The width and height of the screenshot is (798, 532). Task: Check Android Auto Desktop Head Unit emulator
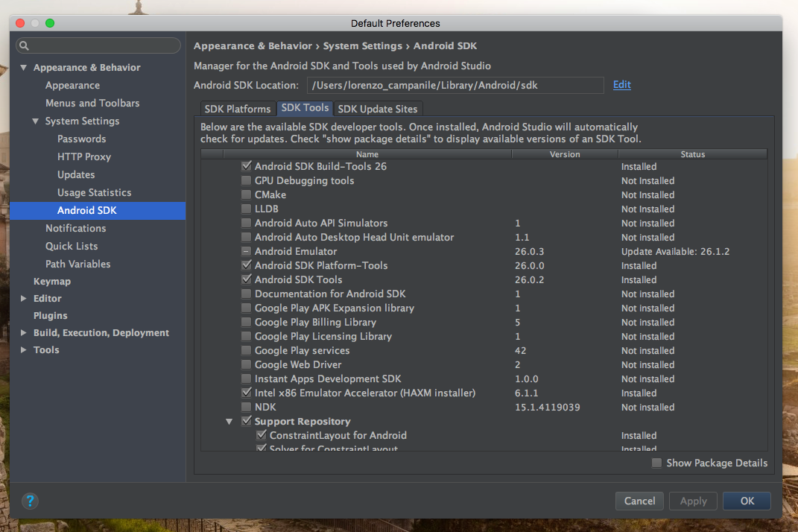point(247,237)
